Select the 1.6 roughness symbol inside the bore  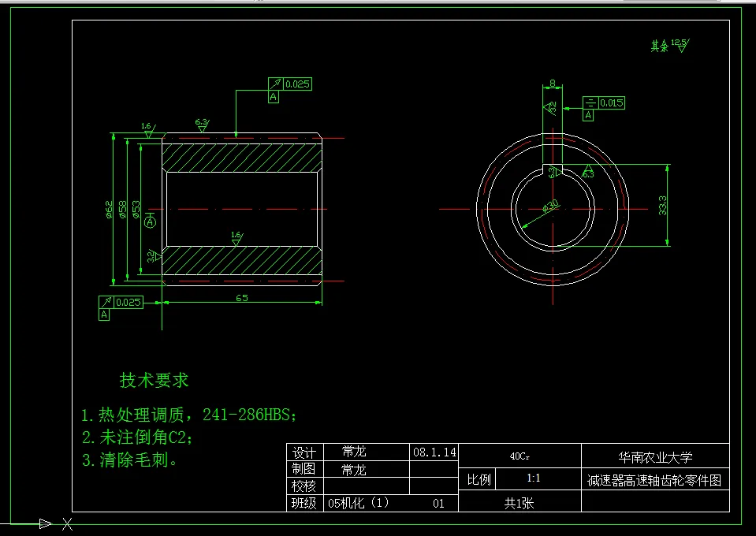pos(236,238)
